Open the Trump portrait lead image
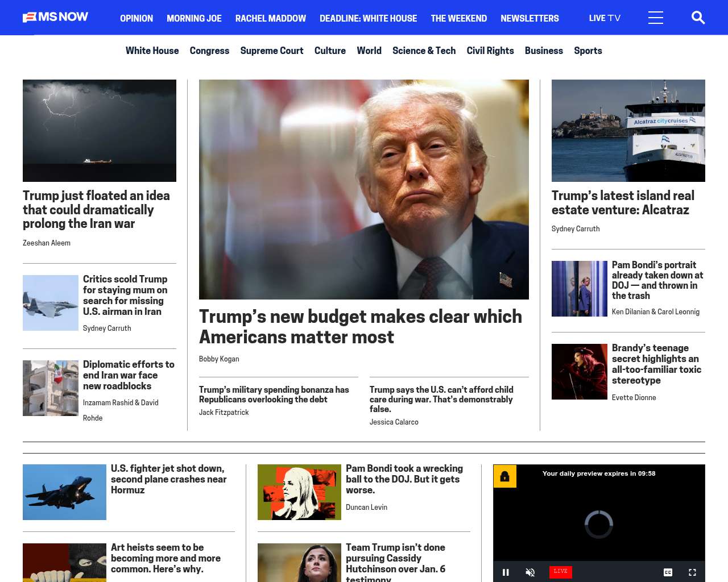 364,189
